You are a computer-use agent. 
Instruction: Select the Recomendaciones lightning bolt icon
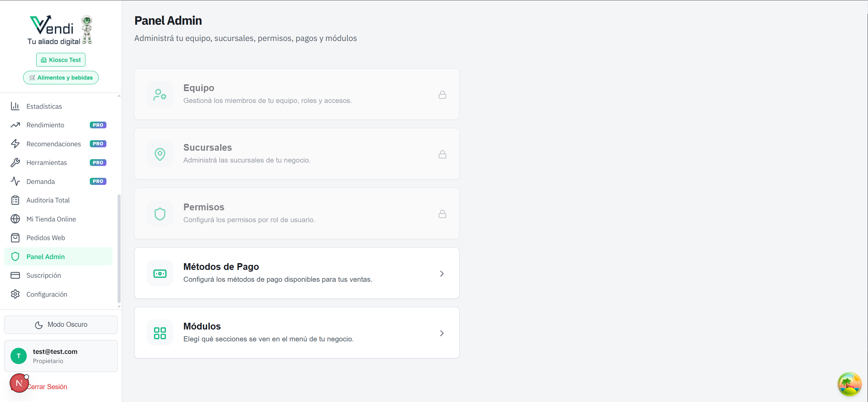(16, 144)
